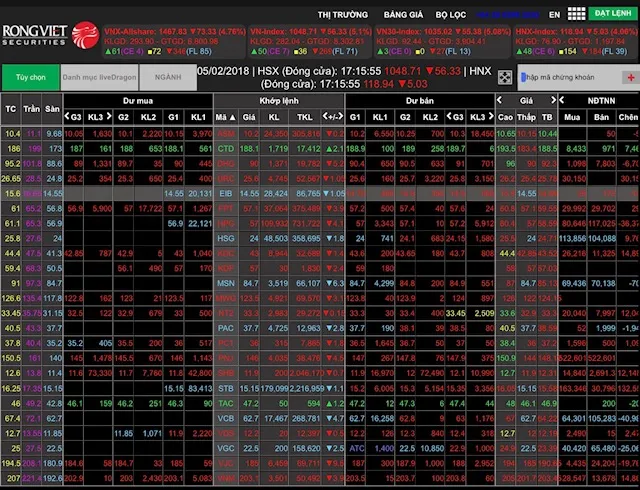The height and width of the screenshot is (490, 640).
Task: Open the apps grid icon in header
Action: (x=576, y=15)
